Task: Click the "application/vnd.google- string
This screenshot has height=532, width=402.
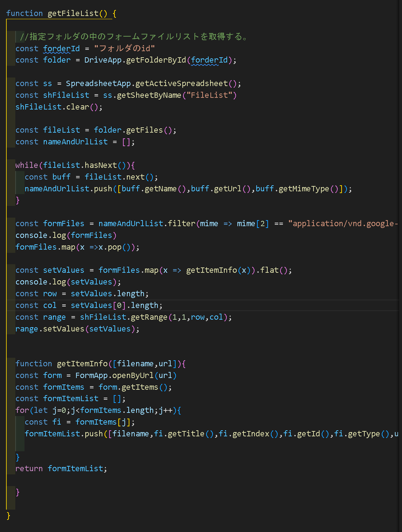Action: pyautogui.click(x=343, y=224)
